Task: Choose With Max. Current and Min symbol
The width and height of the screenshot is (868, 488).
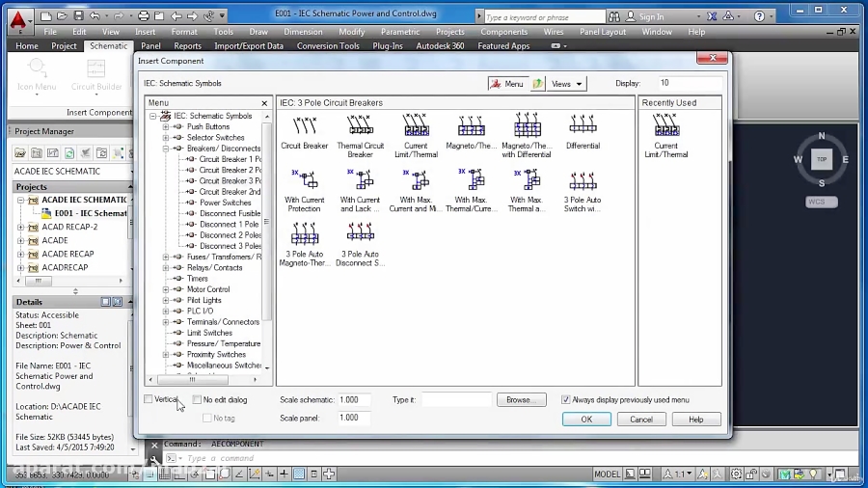Action: click(x=416, y=180)
